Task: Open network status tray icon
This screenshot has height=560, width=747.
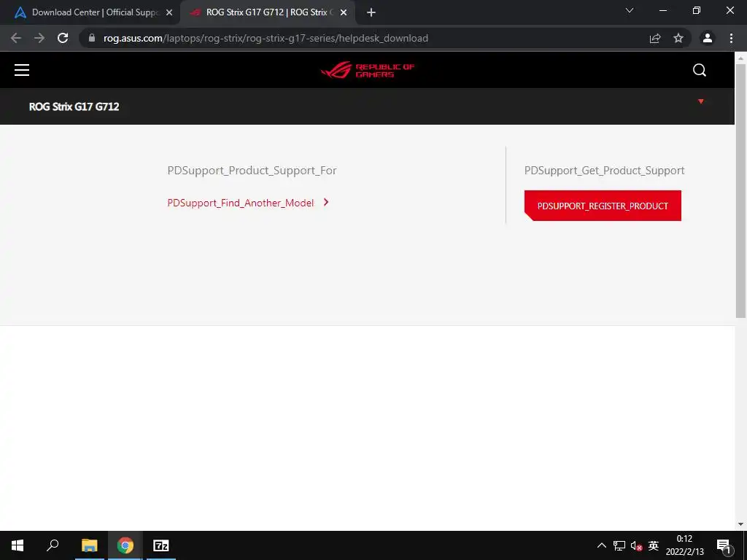Action: point(619,545)
